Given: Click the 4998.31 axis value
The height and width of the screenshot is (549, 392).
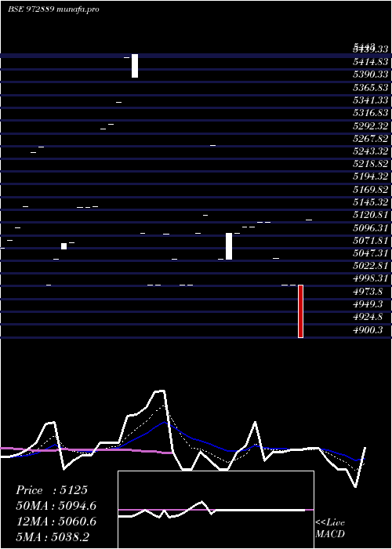Looking at the screenshot, I should [x=370, y=278].
